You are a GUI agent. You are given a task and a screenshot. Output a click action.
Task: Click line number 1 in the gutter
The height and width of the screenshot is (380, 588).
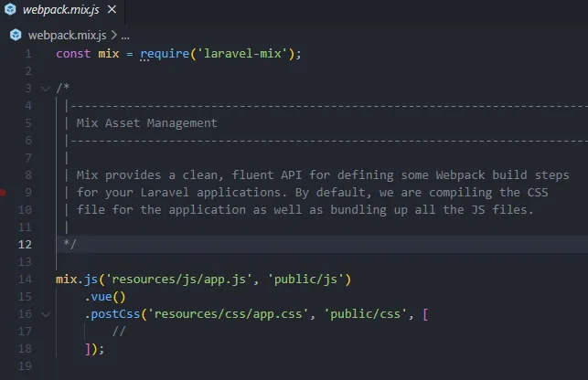click(28, 54)
